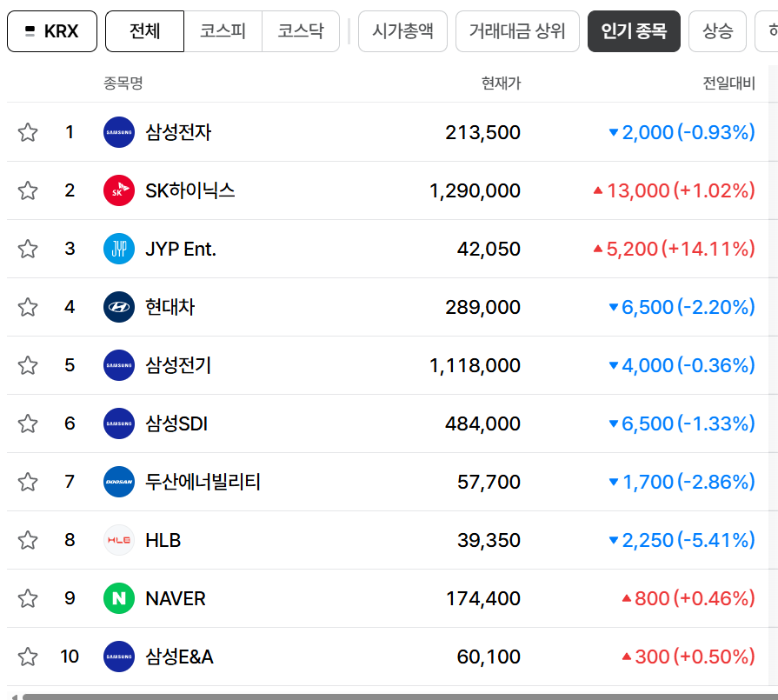Switch to the 코스닥 tab
The image size is (778, 700).
coord(301,31)
